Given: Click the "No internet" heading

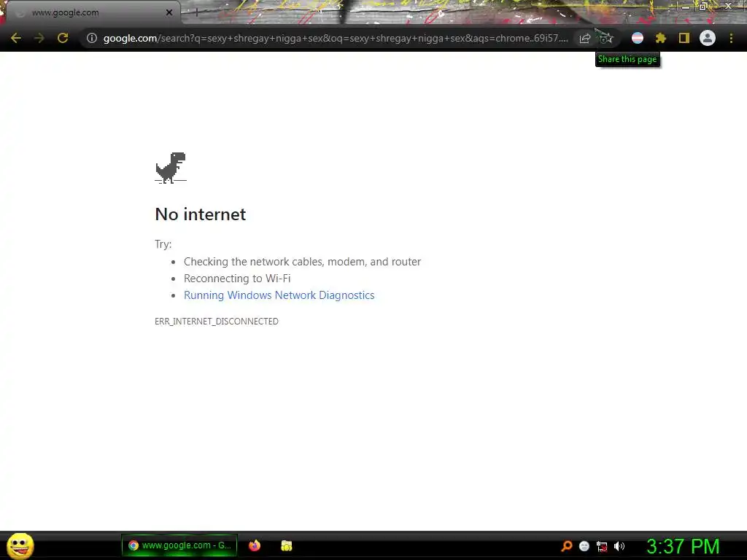Looking at the screenshot, I should click(x=201, y=214).
